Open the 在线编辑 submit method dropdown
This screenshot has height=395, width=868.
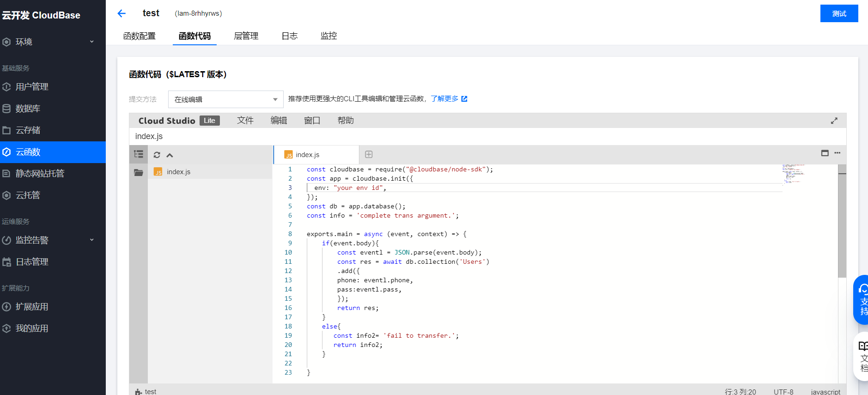[225, 99]
